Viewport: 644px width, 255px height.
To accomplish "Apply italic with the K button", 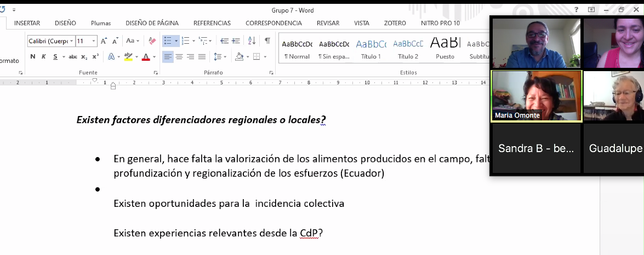I will coord(44,56).
